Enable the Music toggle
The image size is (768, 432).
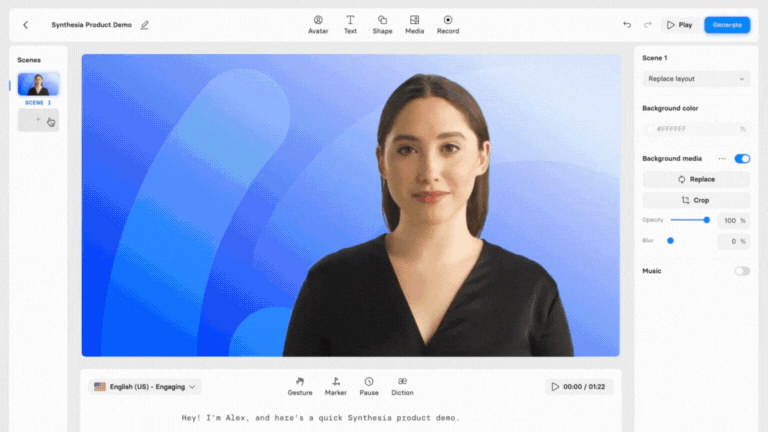tap(742, 271)
